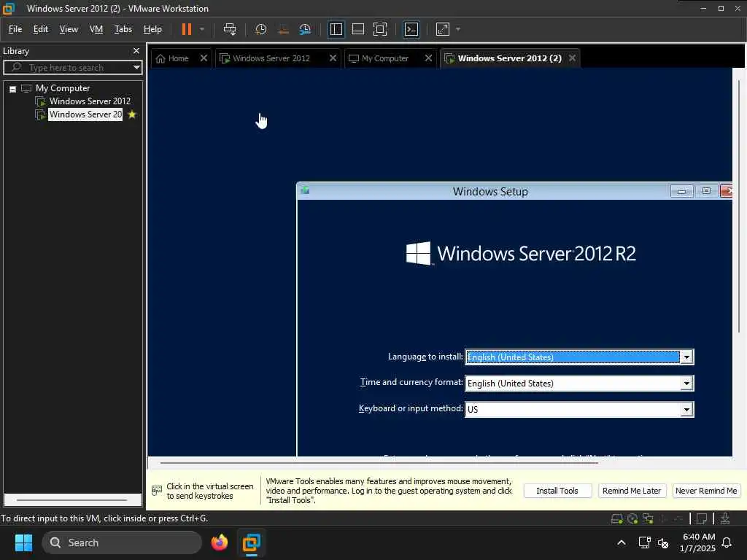Click the Send Ctrl+Alt+Del toolbar icon
747x560 pixels.
230,29
